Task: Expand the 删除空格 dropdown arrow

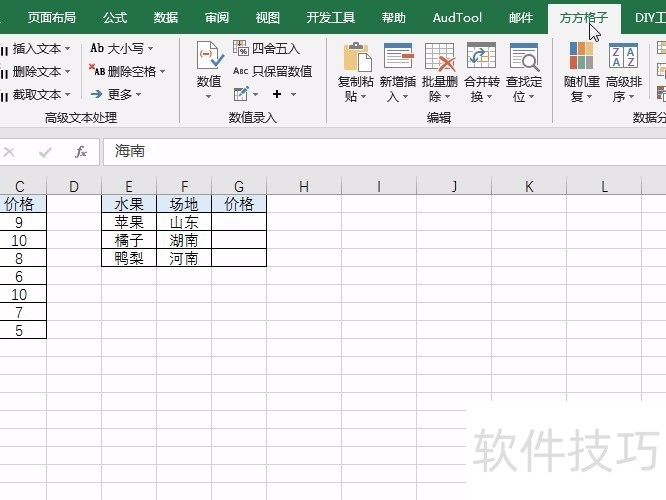Action: [163, 71]
